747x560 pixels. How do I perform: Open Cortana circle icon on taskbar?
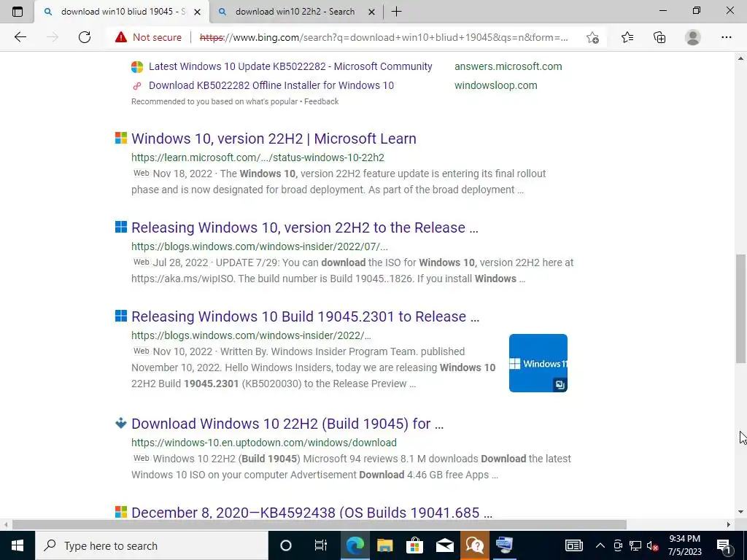coord(286,545)
